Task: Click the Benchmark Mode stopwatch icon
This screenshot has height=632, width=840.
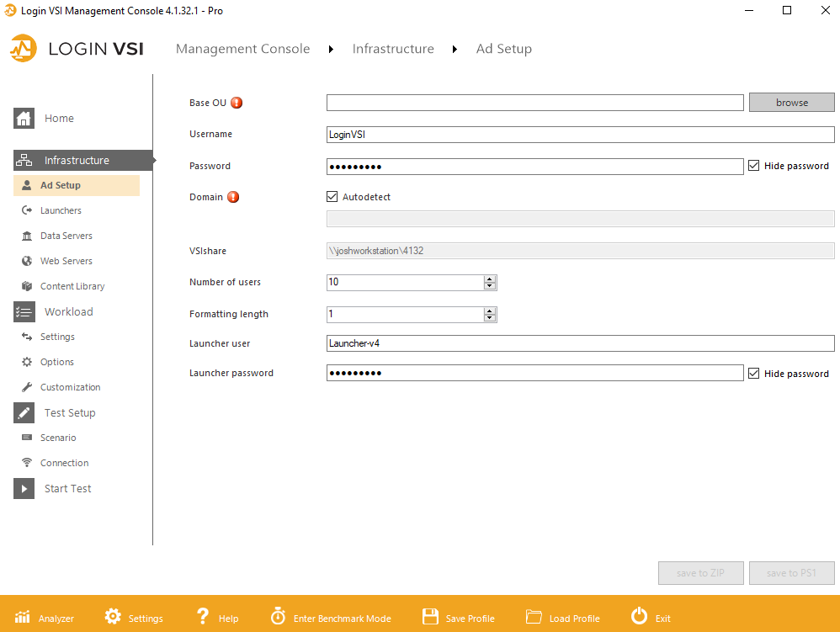Action: point(278,617)
